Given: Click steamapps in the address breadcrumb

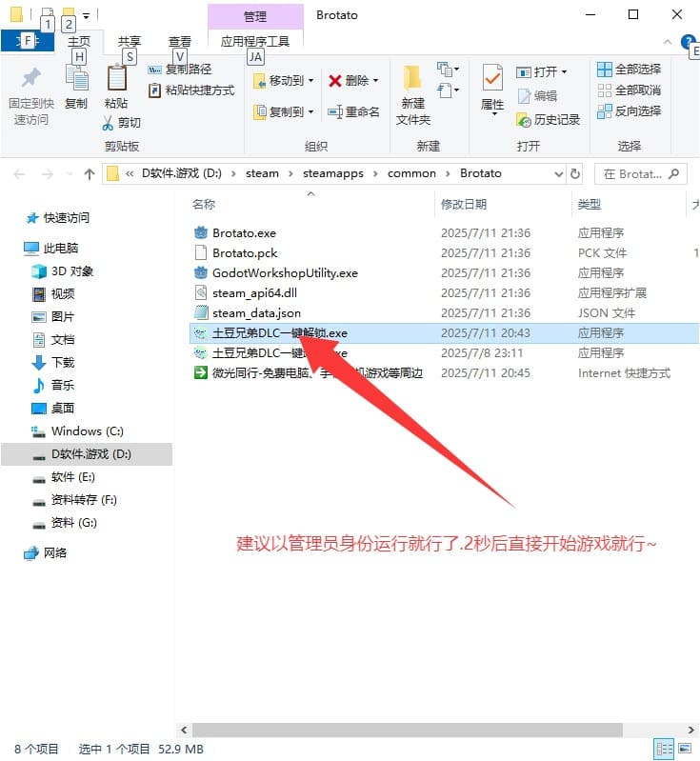Looking at the screenshot, I should (333, 173).
